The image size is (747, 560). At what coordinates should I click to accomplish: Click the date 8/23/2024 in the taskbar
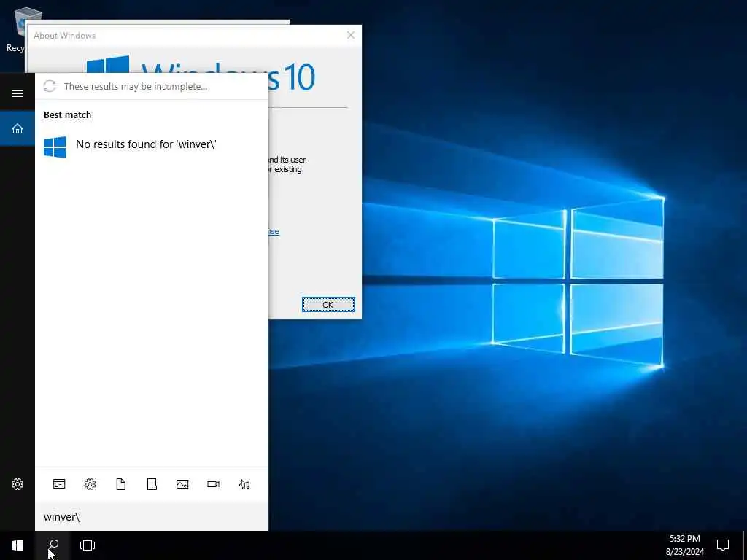684,552
